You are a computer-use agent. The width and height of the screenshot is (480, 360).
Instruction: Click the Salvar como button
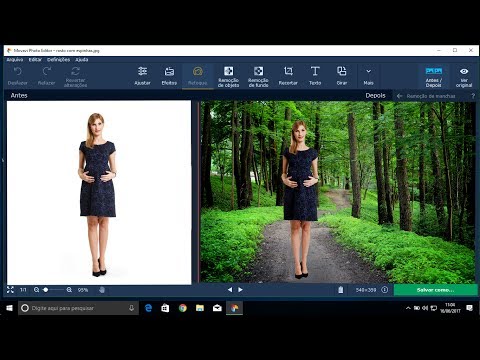click(436, 290)
